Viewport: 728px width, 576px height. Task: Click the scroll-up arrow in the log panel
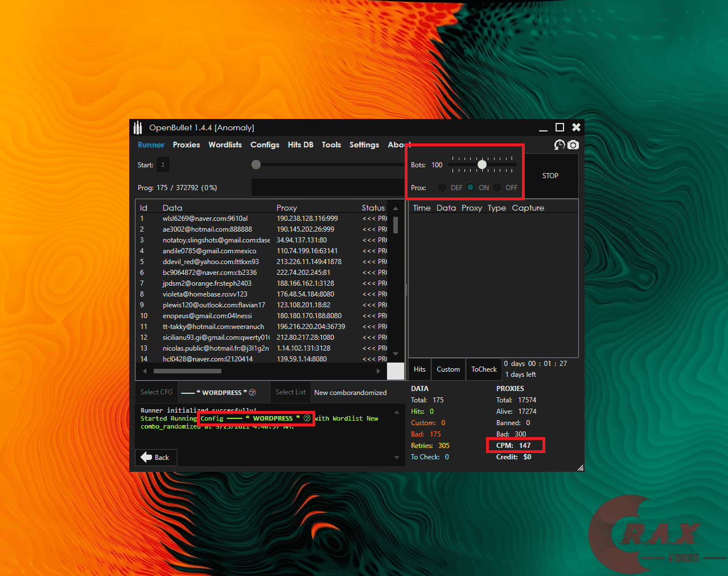(396, 410)
